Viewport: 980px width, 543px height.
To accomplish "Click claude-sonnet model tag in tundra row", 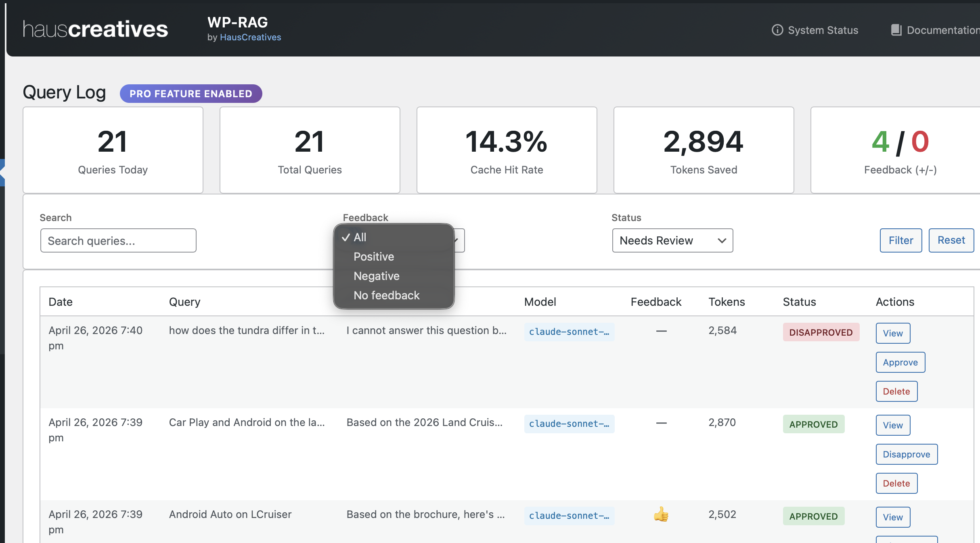I will tap(569, 332).
